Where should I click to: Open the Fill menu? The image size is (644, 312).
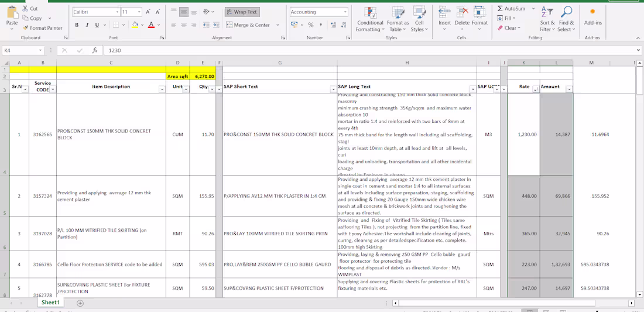[x=506, y=19]
